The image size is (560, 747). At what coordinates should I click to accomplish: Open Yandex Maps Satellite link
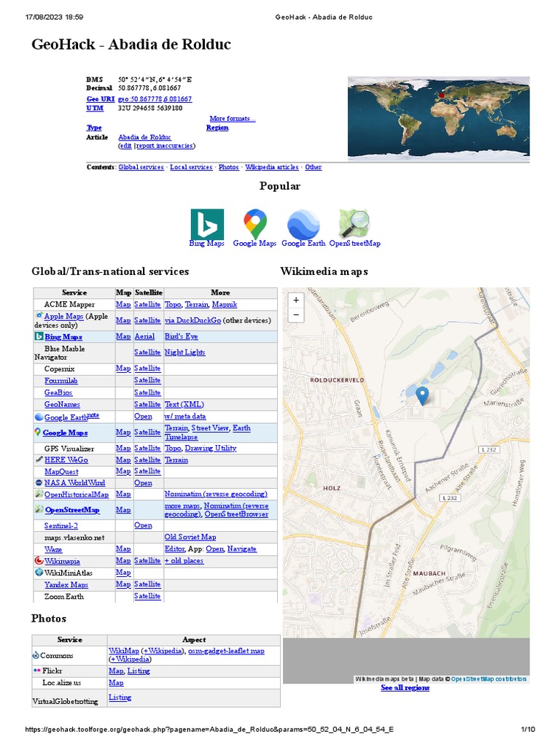[147, 584]
